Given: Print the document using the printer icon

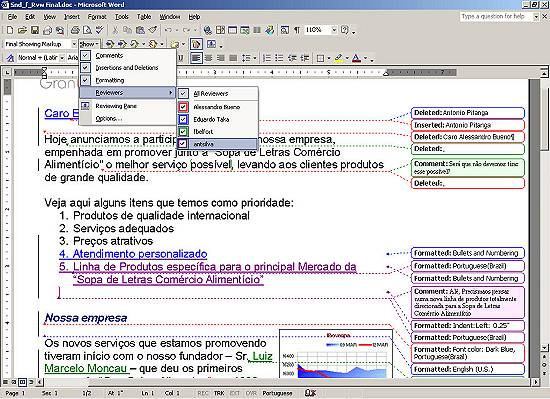Looking at the screenshot, I should [x=75, y=30].
